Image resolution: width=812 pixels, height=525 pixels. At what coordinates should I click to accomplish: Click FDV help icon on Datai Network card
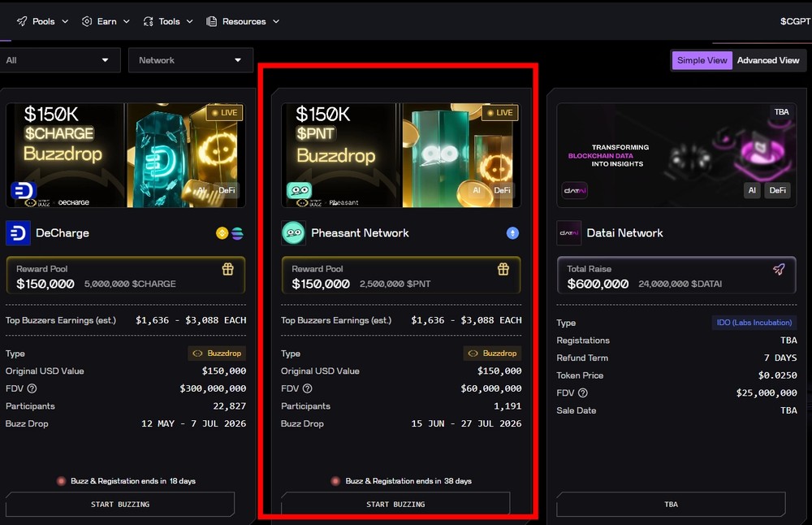582,393
